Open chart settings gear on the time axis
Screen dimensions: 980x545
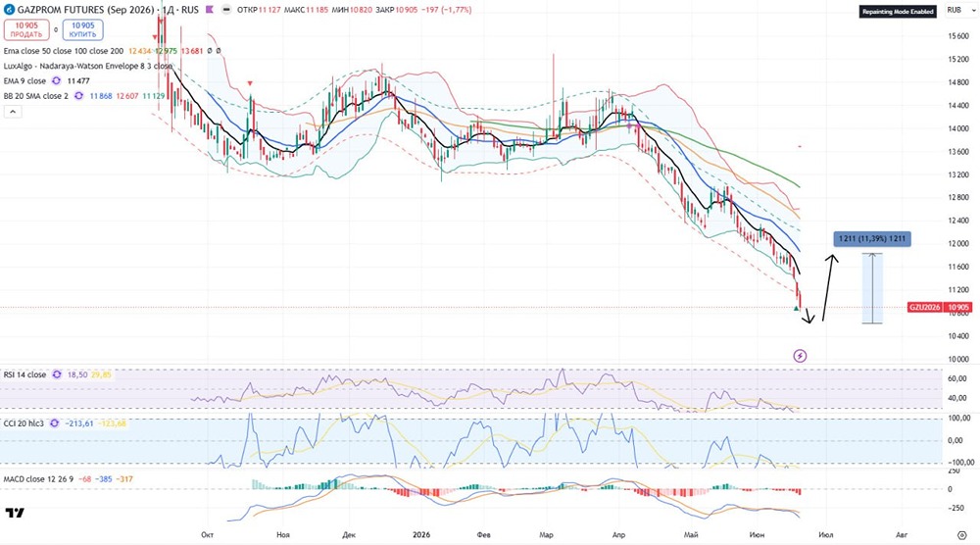point(962,535)
